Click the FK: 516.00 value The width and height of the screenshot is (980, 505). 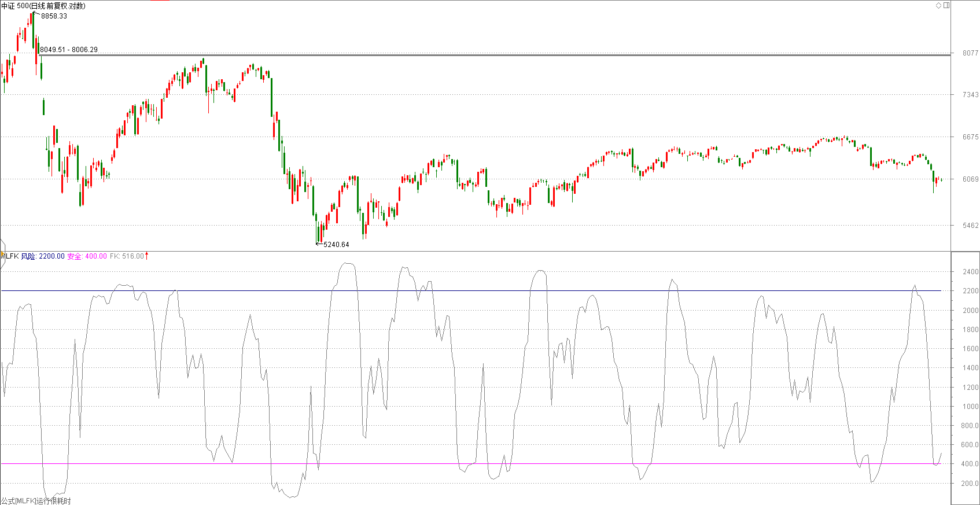pyautogui.click(x=127, y=256)
